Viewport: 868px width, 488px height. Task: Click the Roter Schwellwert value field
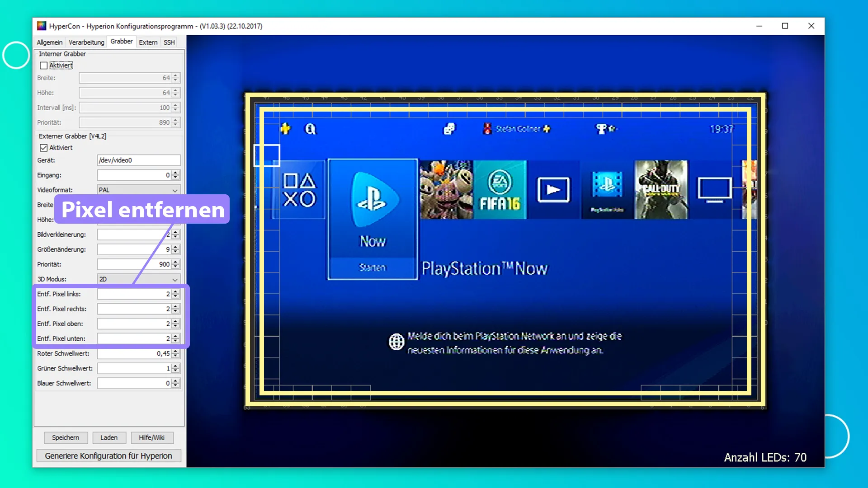[x=134, y=354]
